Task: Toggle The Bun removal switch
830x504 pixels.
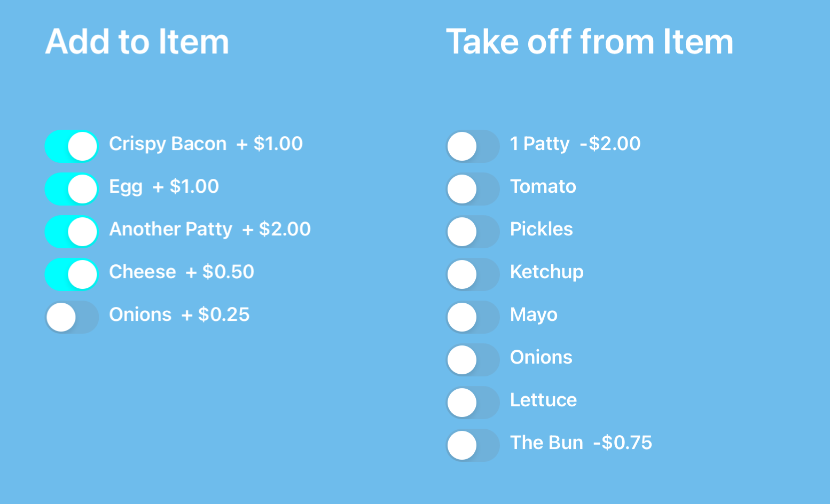Action: pos(472,445)
